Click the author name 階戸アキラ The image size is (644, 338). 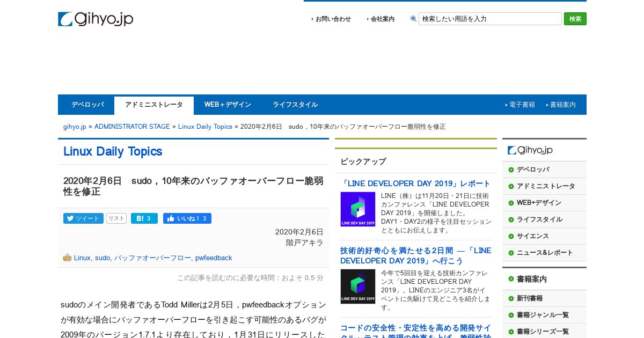(x=305, y=243)
